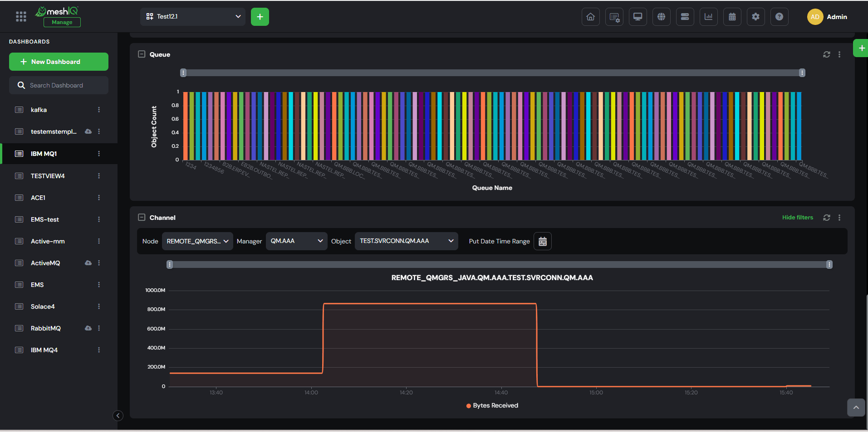This screenshot has width=868, height=432.
Task: Click the help question mark icon
Action: pos(779,17)
